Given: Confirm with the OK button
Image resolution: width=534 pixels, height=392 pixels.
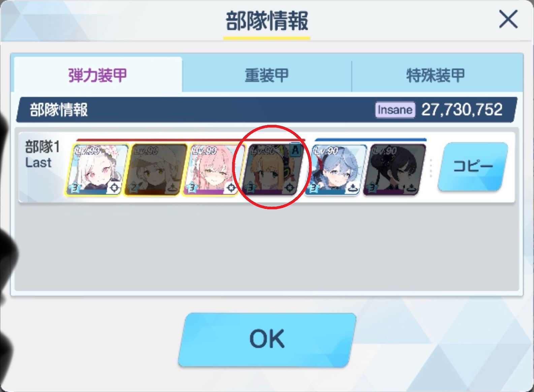Looking at the screenshot, I should [x=267, y=339].
